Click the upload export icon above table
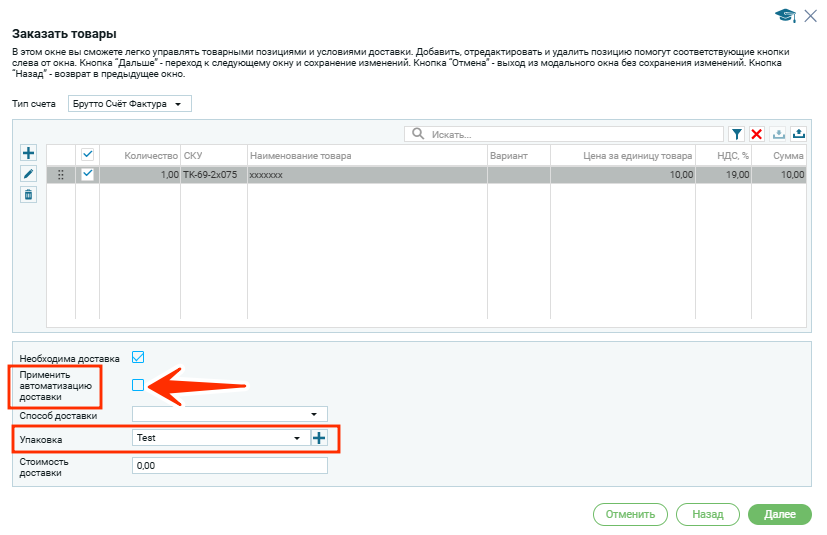The height and width of the screenshot is (535, 827). [x=799, y=134]
